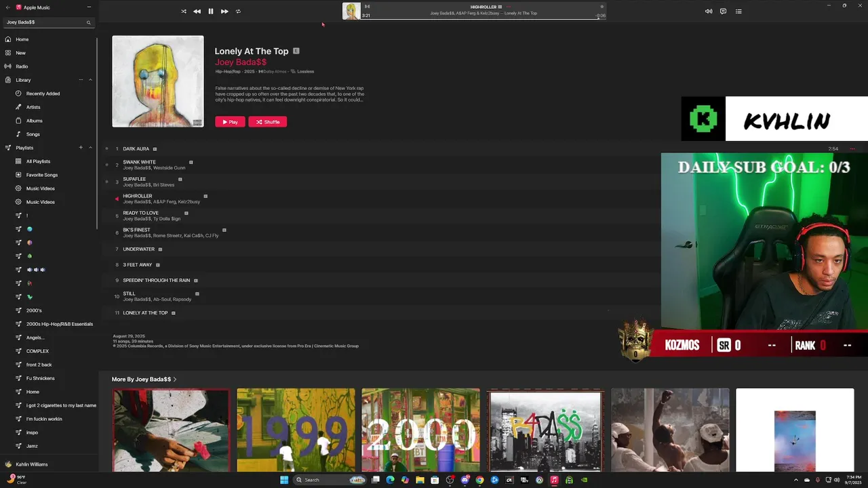Image resolution: width=868 pixels, height=488 pixels.
Task: Open the playing next queue icon
Action: coord(738,12)
